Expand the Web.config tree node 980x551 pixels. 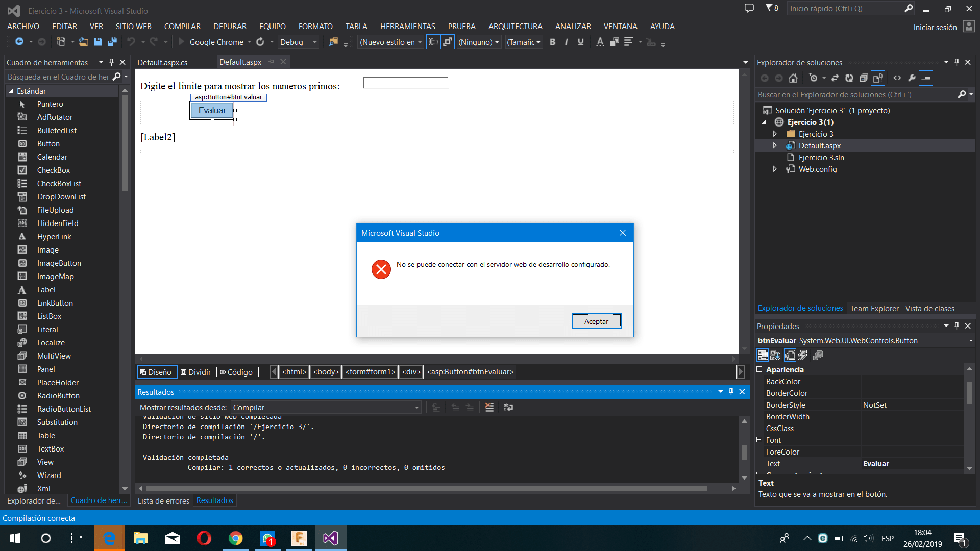tap(774, 169)
